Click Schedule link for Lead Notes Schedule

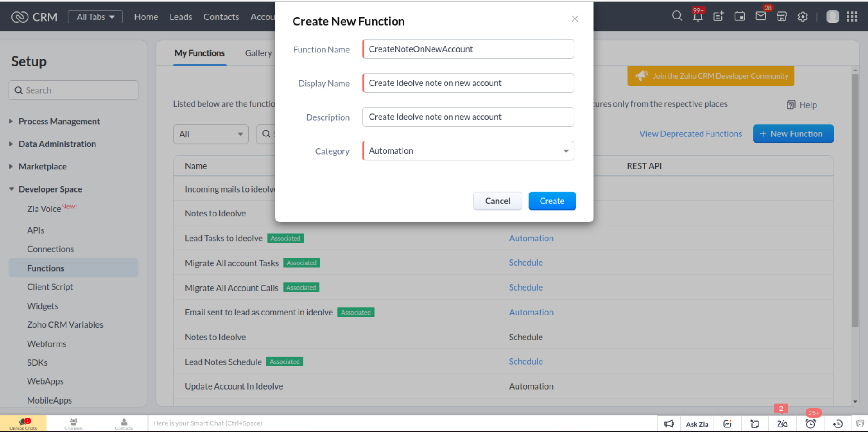coord(526,362)
